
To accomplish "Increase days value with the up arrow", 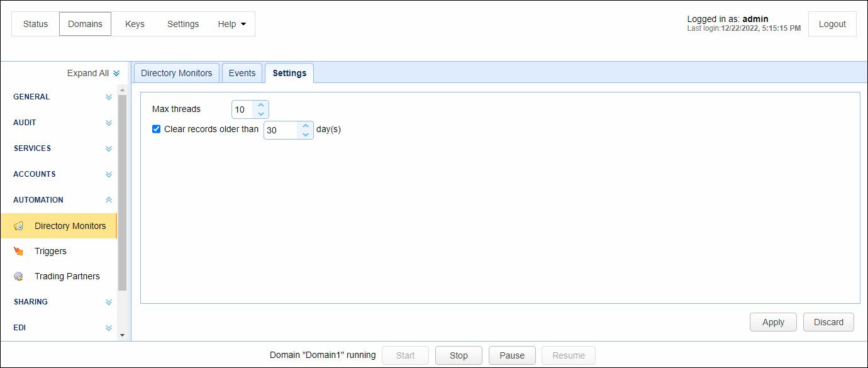I will [306, 126].
